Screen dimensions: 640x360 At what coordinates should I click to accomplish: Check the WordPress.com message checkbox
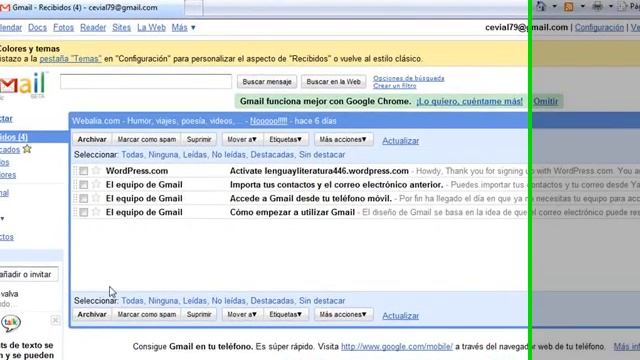(x=84, y=171)
